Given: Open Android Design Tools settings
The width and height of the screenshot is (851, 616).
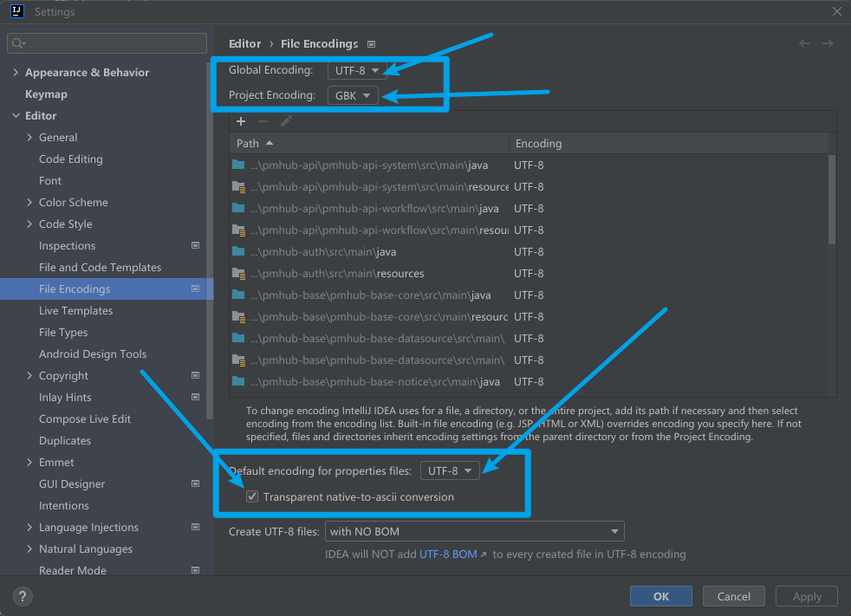Looking at the screenshot, I should click(93, 353).
